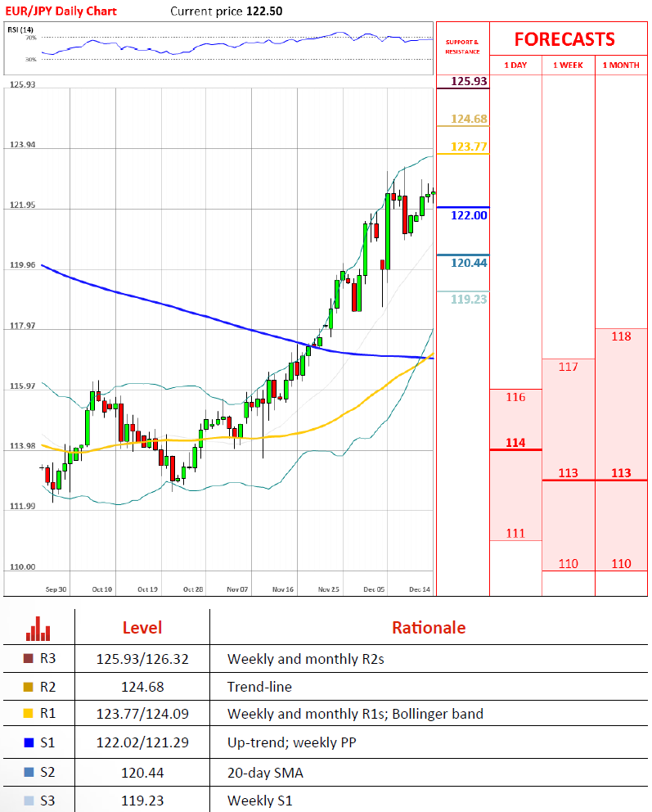
Task: Click the R3 dark red color swatch
Action: [29, 659]
